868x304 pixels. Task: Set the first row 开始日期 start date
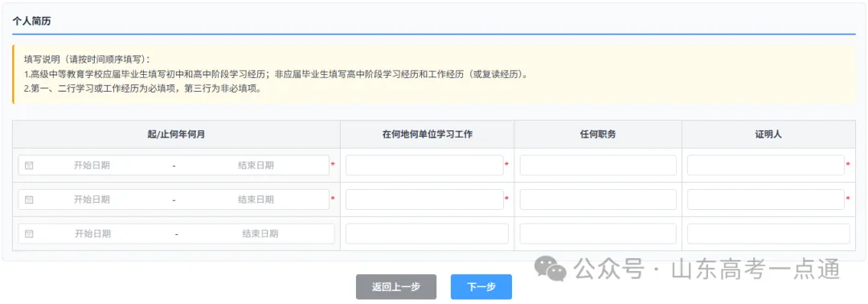point(92,165)
